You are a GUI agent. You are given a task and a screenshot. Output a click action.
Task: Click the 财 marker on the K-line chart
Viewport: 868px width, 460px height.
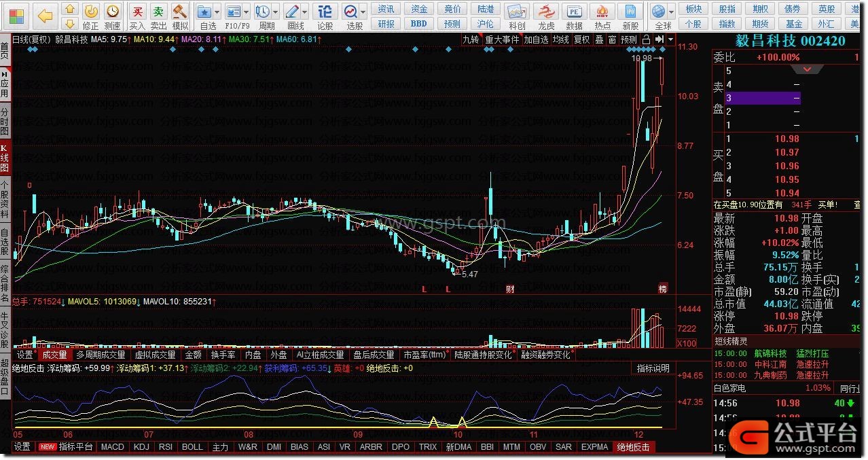tap(510, 289)
